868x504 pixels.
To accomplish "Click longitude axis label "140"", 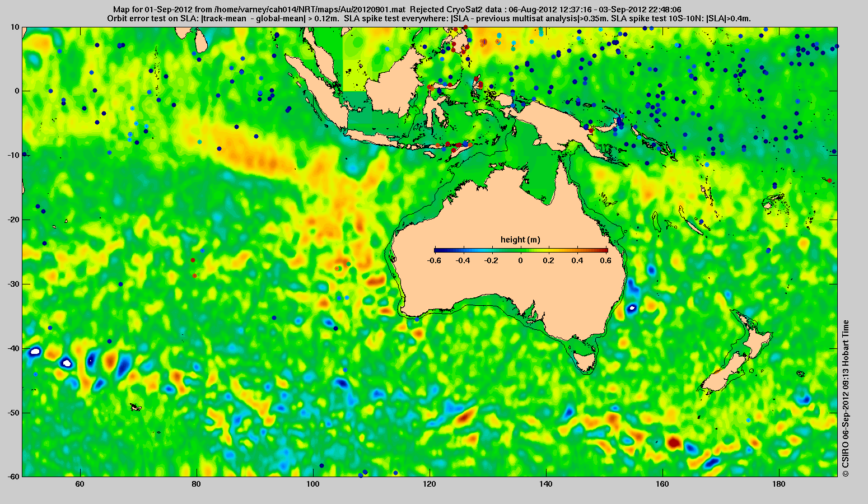I will click(x=546, y=484).
